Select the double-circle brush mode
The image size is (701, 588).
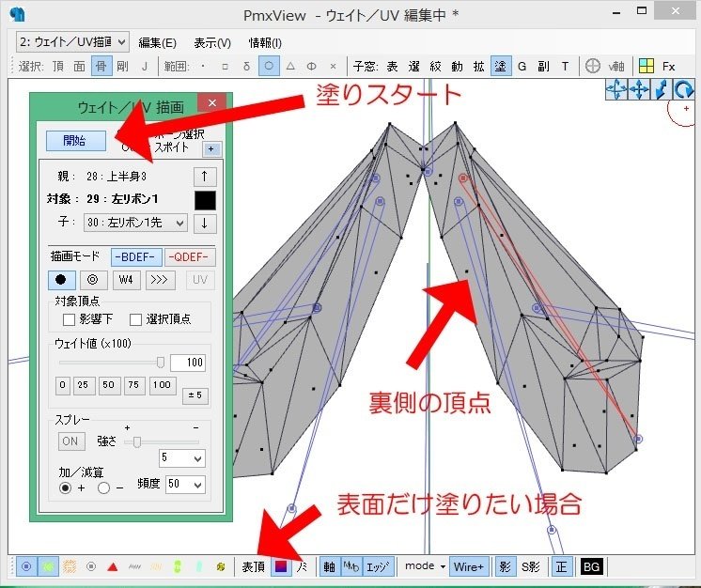(93, 280)
